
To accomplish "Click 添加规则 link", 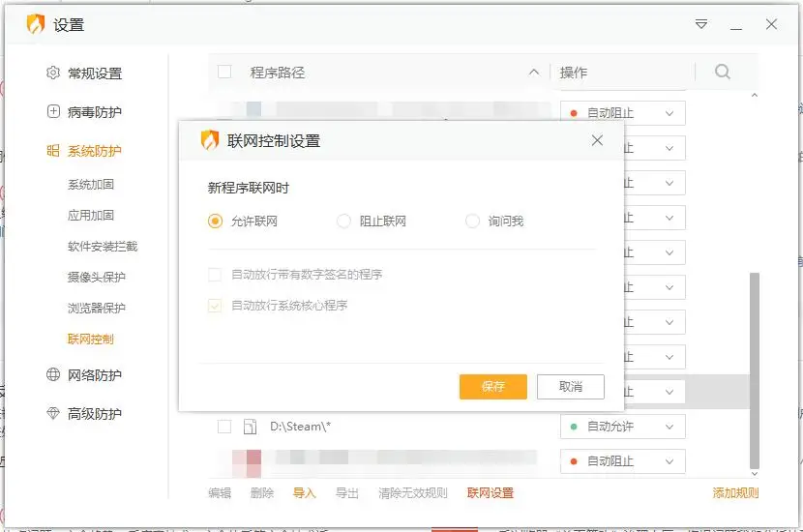I will pos(735,493).
